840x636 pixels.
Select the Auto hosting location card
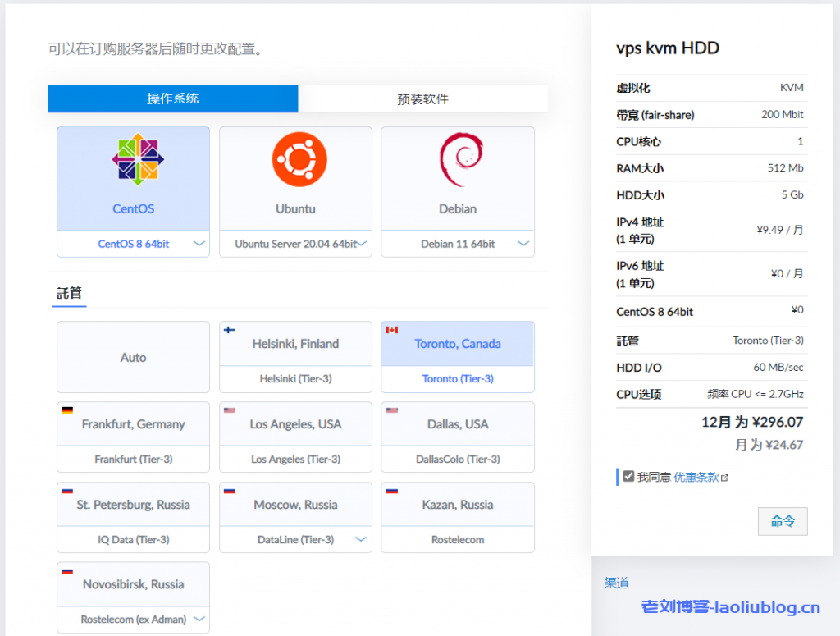(x=133, y=357)
